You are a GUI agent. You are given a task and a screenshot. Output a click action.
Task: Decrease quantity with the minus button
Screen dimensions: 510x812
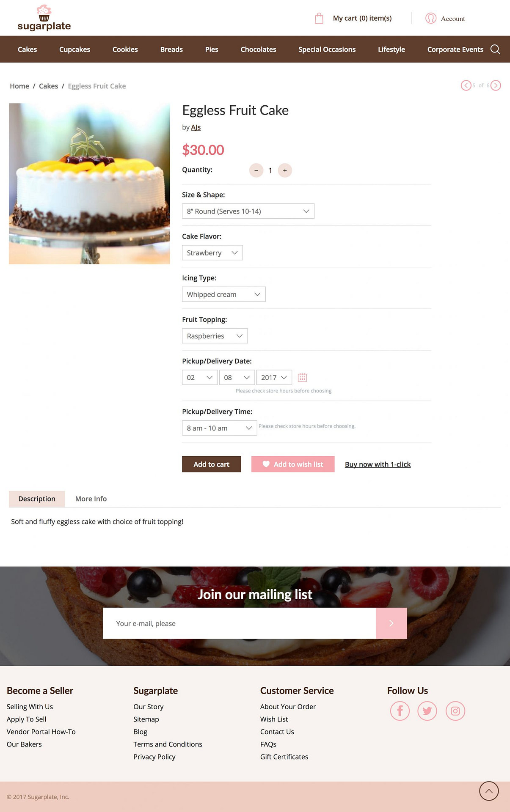[256, 170]
